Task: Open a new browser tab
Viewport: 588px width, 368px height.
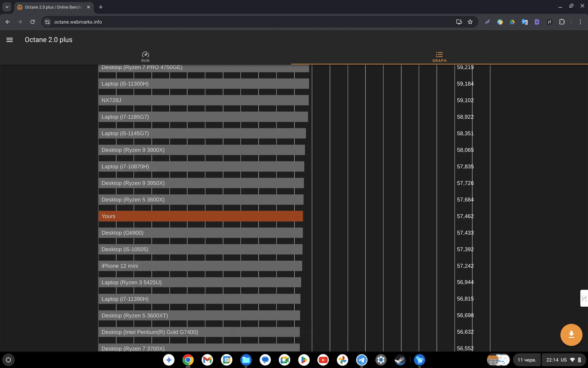Action: click(x=101, y=7)
